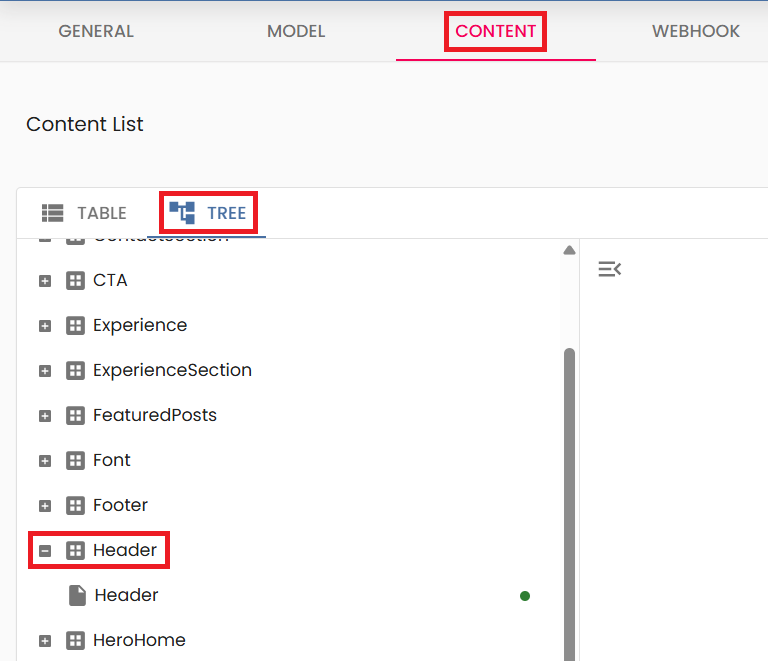
Task: Click the scroll up arrow in tree list
Action: [569, 250]
